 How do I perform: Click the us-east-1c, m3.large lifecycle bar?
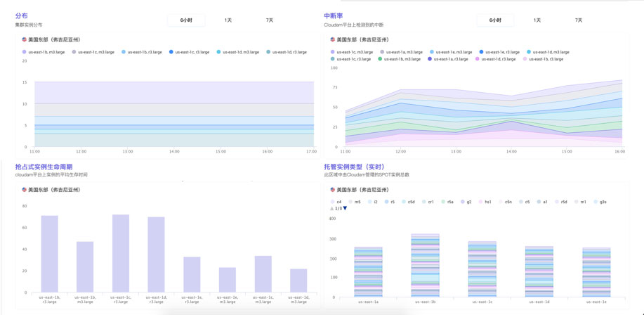pyautogui.click(x=263, y=274)
